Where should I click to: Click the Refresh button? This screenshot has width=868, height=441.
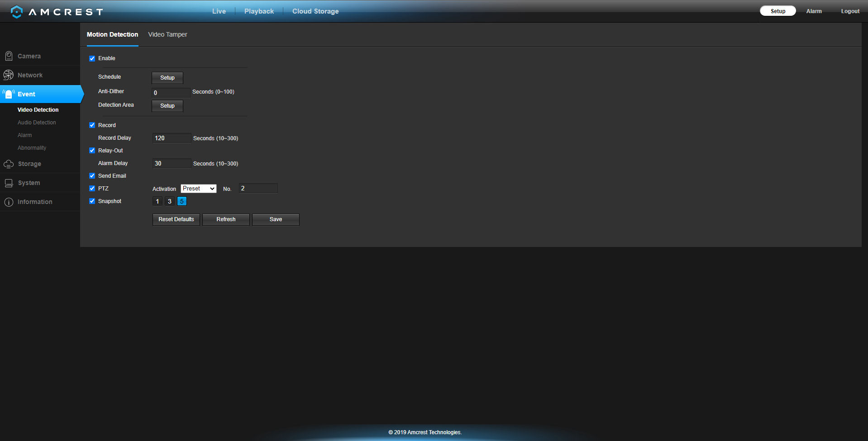click(226, 219)
